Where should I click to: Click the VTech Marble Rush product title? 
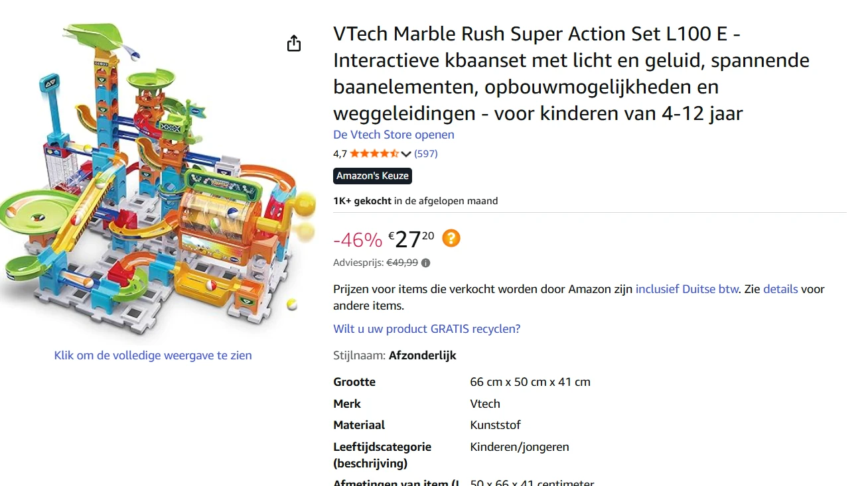click(571, 74)
